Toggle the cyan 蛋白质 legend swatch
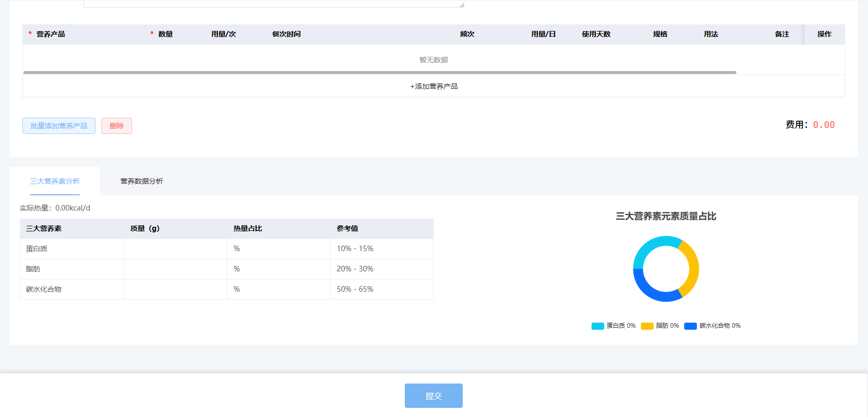This screenshot has height=417, width=868. tap(597, 326)
